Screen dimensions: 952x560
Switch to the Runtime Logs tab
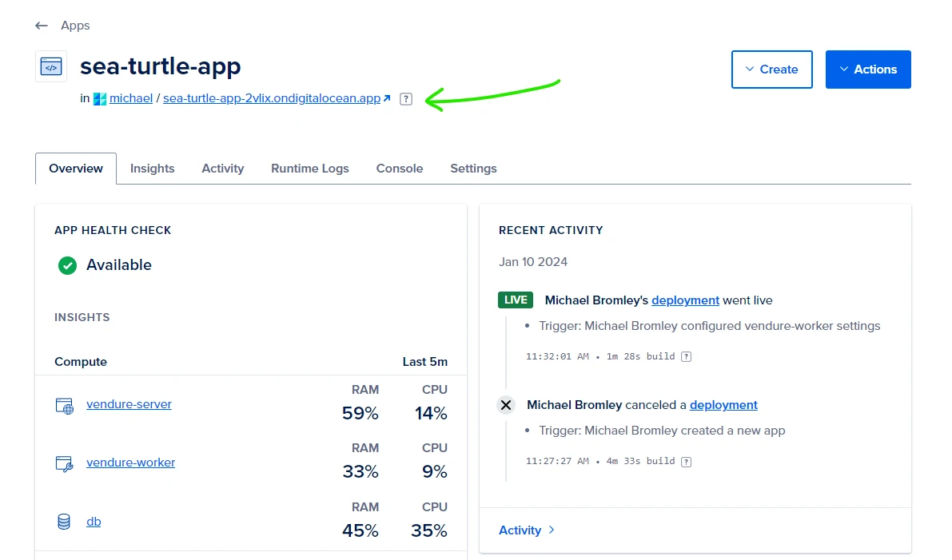coord(310,169)
